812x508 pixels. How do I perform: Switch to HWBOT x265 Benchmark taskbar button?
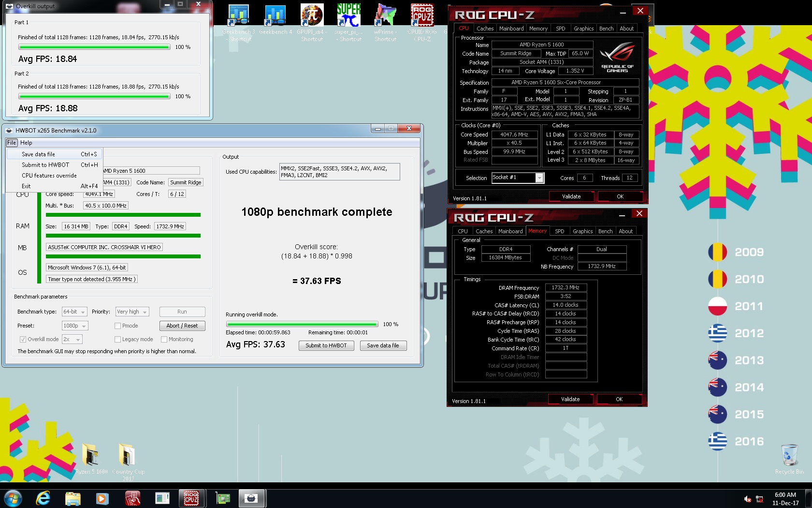[251, 498]
